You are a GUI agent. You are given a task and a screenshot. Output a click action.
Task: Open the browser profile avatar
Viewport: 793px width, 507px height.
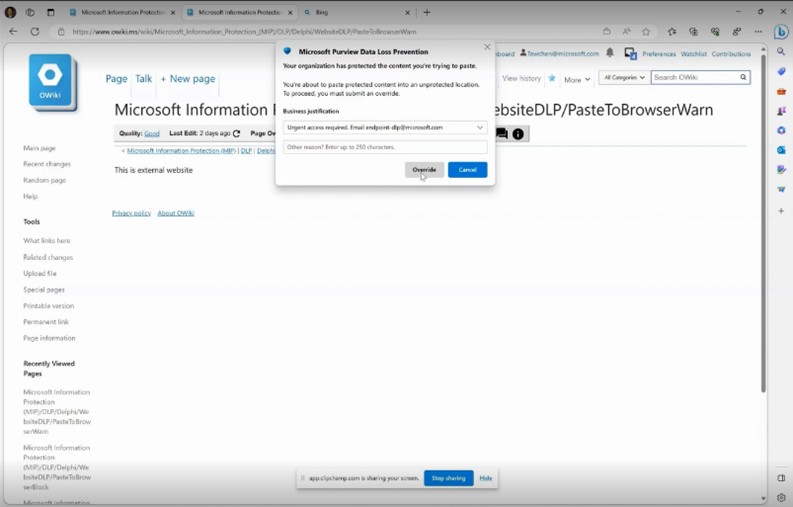coord(10,12)
